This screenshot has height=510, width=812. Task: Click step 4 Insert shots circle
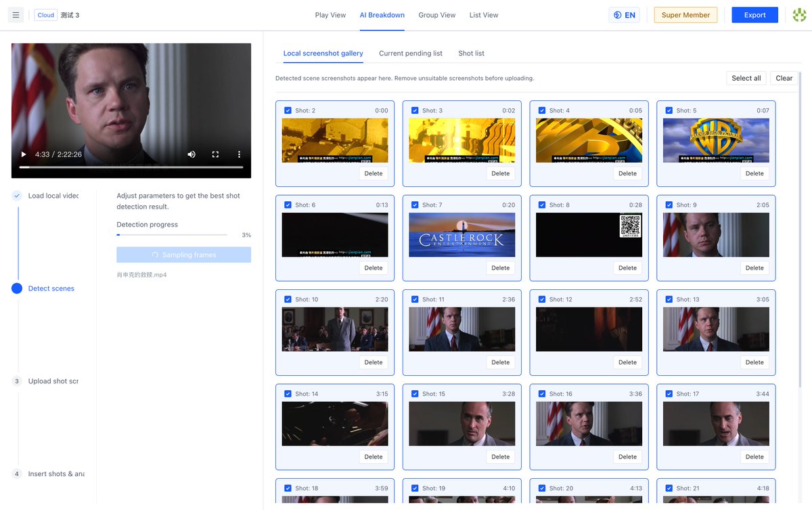[x=17, y=474]
